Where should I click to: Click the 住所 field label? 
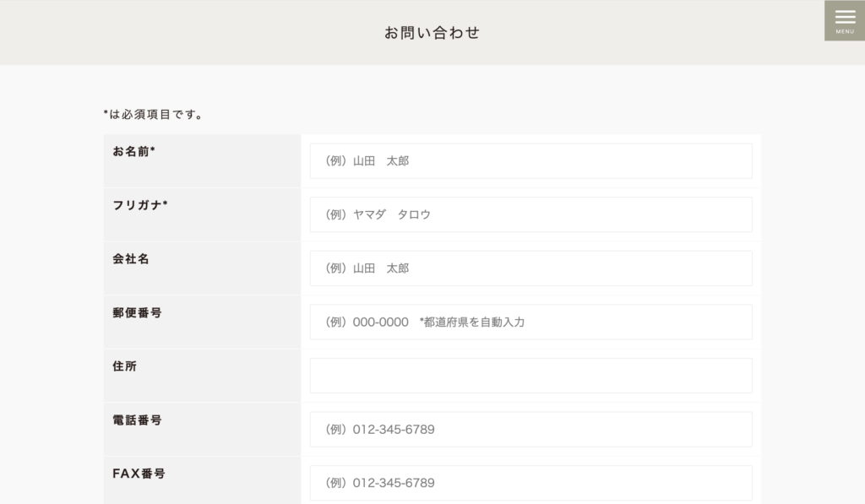click(125, 366)
